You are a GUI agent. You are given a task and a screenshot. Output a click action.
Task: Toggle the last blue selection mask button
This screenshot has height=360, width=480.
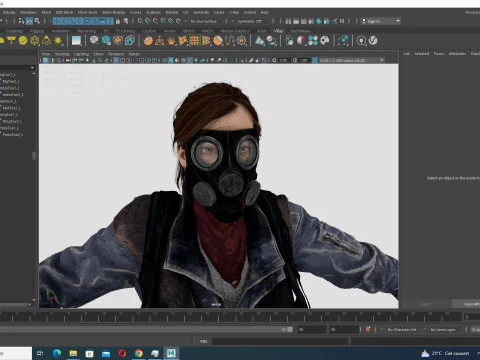[110, 21]
